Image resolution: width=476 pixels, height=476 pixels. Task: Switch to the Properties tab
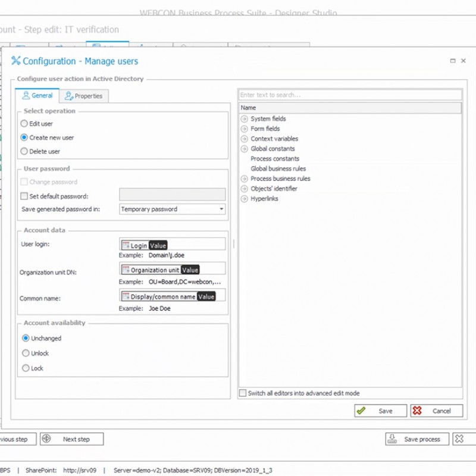click(x=84, y=96)
